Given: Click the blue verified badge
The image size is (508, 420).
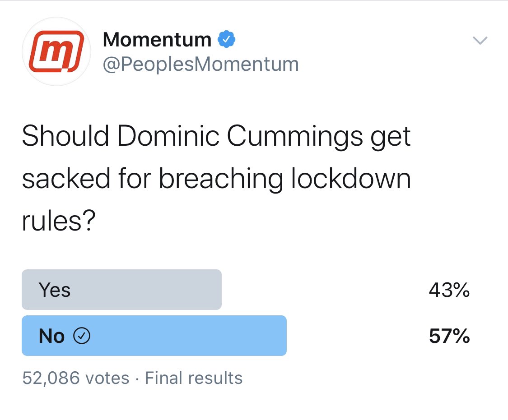Looking at the screenshot, I should click(226, 40).
